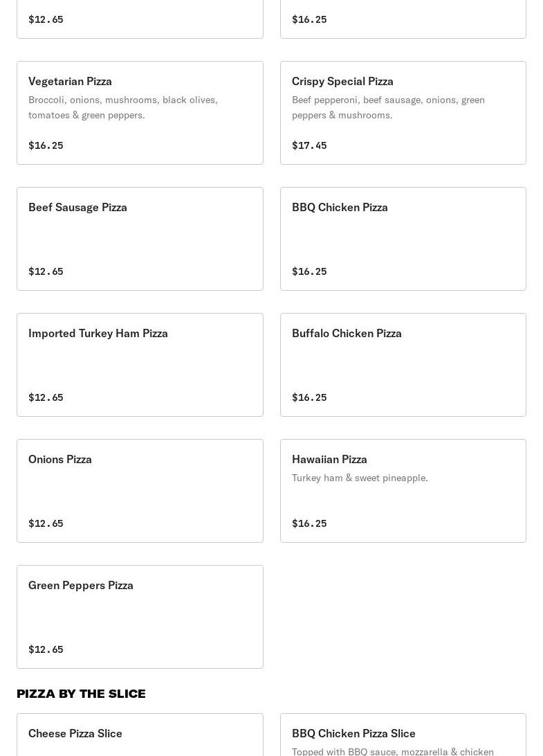Image resolution: width=543 pixels, height=756 pixels.
Task: Choose the Hawaiian Pizza title
Action: (x=329, y=459)
